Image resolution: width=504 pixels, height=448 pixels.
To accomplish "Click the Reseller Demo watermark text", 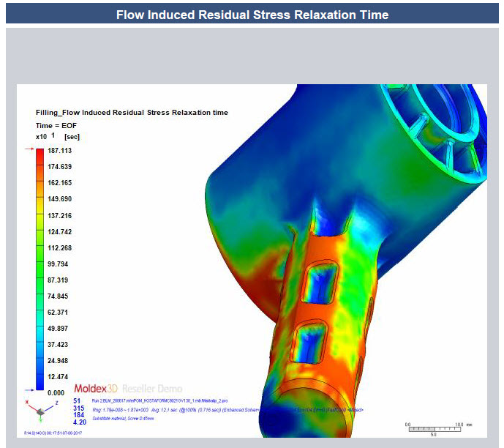I will (152, 388).
